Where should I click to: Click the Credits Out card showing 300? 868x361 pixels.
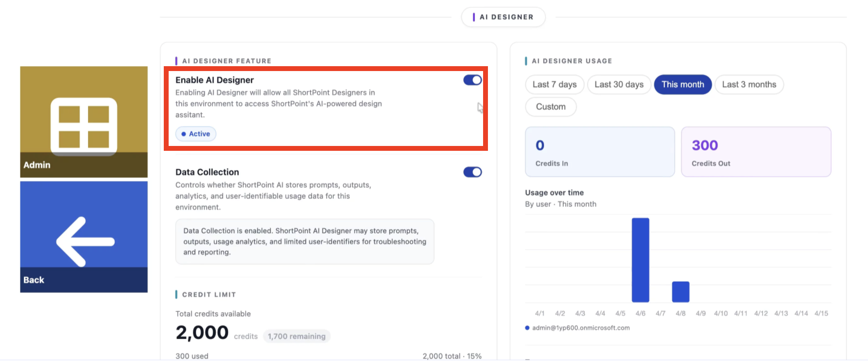756,152
